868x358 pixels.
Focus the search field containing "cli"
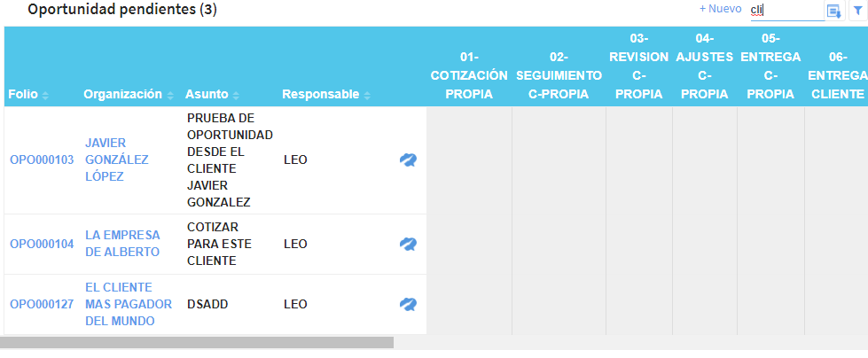coord(786,10)
